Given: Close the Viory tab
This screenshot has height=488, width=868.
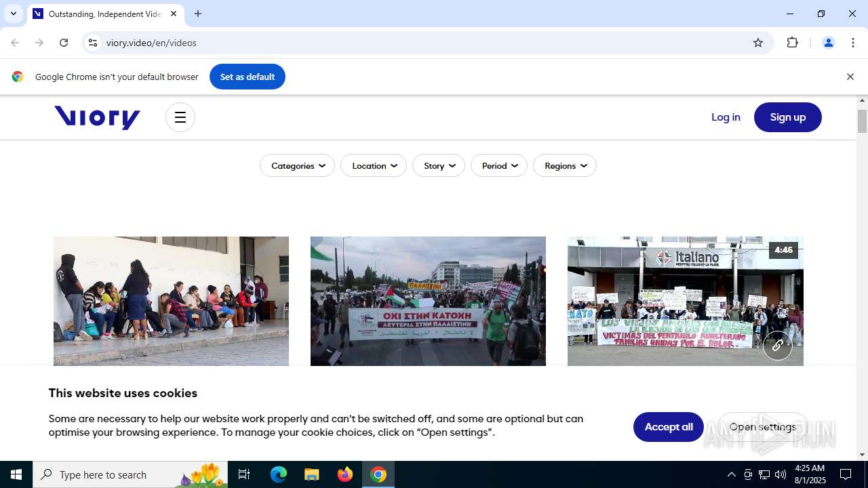Looking at the screenshot, I should [x=174, y=14].
